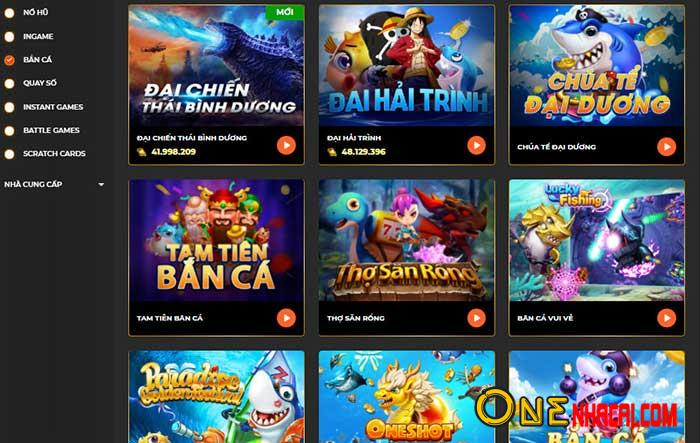Click Lucky Fishing game cover image
This screenshot has height=443, width=700.
click(597, 240)
